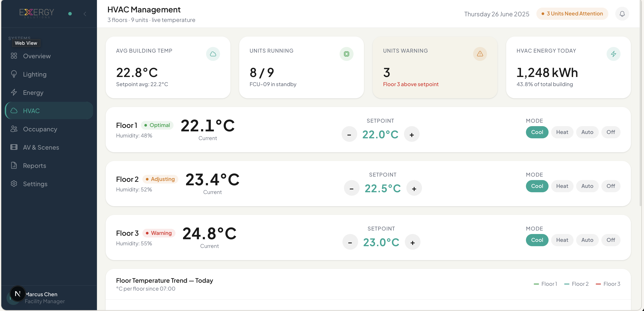Click the Floor 3 setpoint value 23.0°C
The width and height of the screenshot is (644, 311).
[381, 242]
